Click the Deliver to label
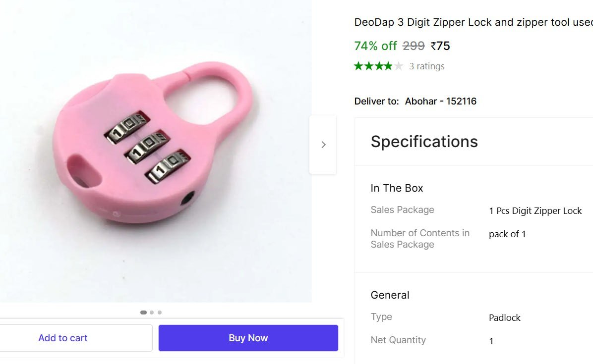The height and width of the screenshot is (364, 593). tap(376, 101)
